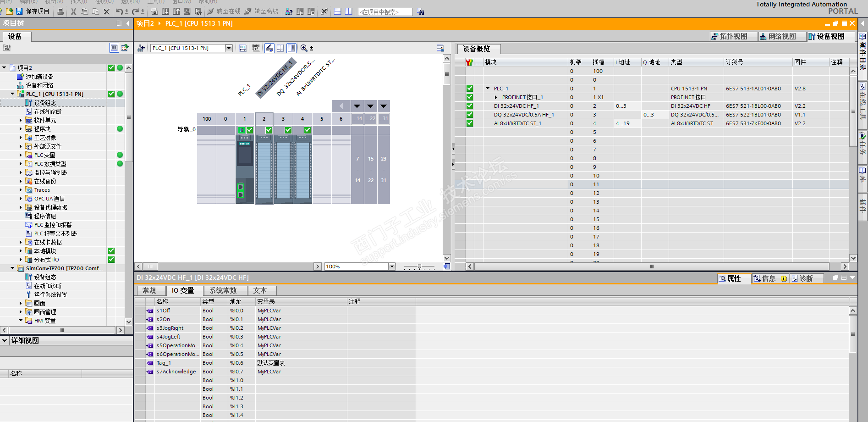Image resolution: width=868 pixels, height=422 pixels.
Task: Open the 信息 tab button
Action: [x=770, y=278]
